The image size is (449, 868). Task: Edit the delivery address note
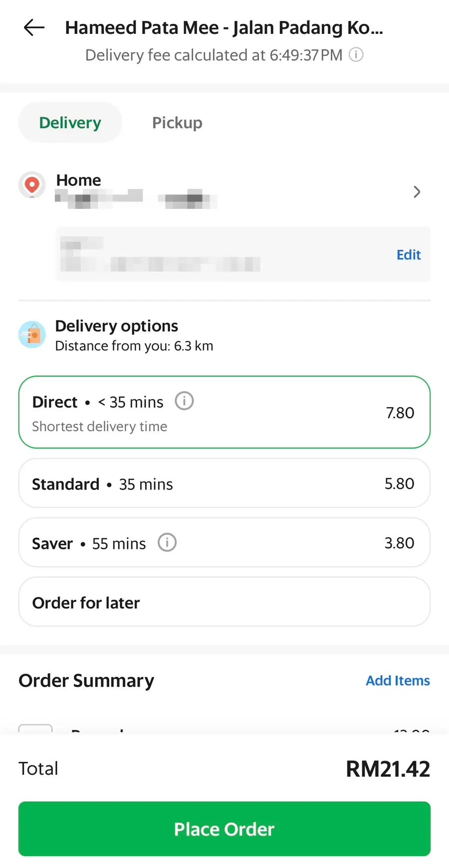[x=409, y=255]
